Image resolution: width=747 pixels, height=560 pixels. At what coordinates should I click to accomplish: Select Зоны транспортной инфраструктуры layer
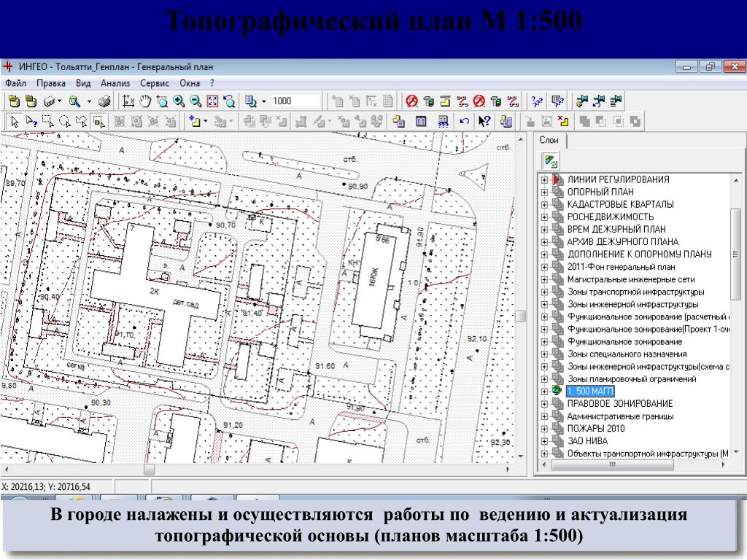point(635,292)
